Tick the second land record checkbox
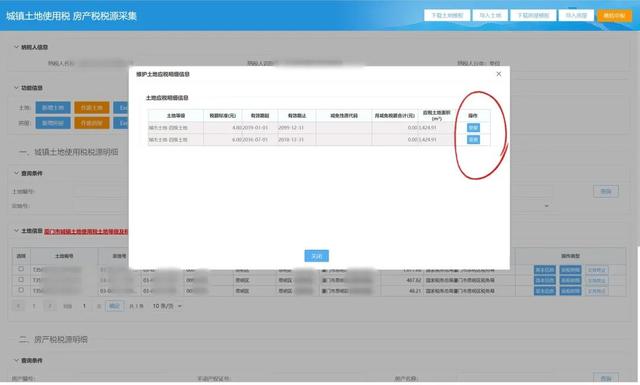 point(21,280)
